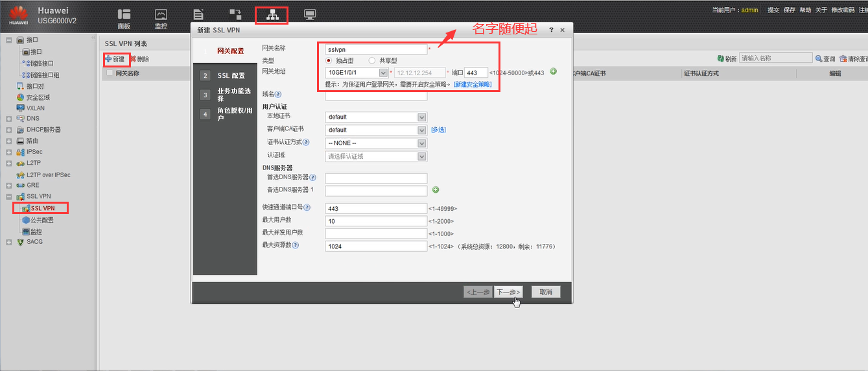This screenshot has height=371, width=868.
Task: Click help icon next to 快速通道端口号
Action: 307,208
